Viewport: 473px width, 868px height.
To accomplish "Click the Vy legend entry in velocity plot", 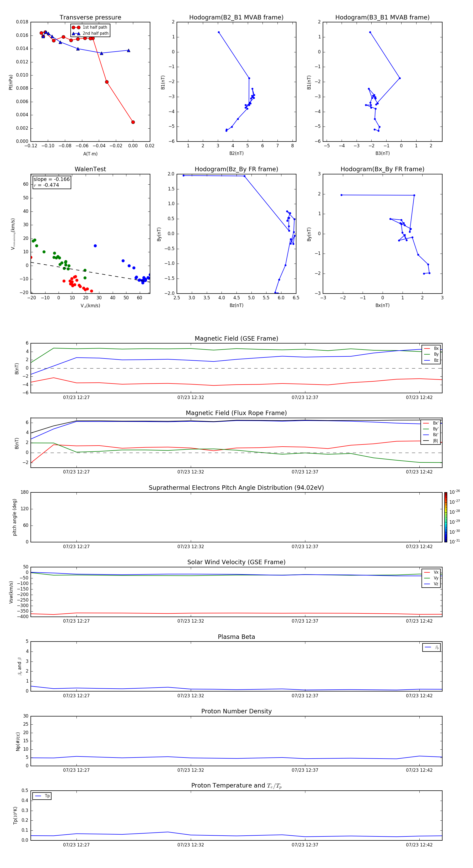I will pos(431,578).
